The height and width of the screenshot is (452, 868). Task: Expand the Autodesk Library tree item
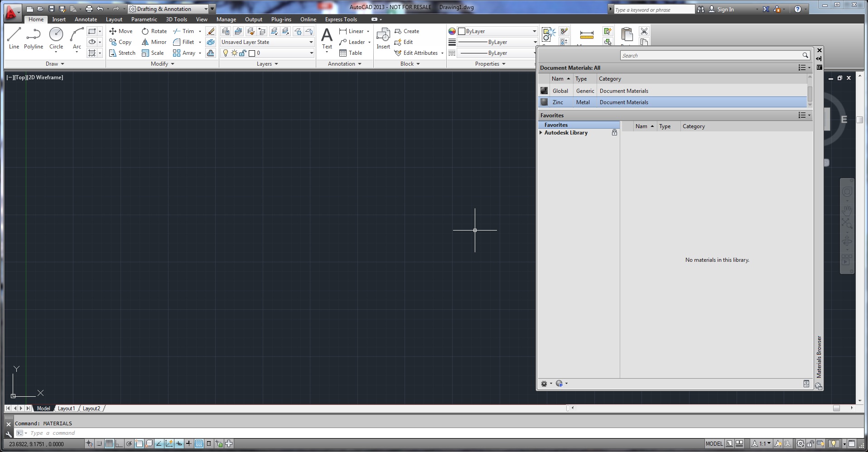[x=542, y=132]
